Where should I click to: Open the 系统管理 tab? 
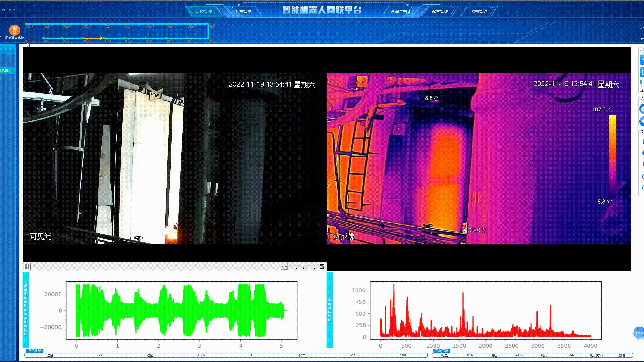point(243,11)
